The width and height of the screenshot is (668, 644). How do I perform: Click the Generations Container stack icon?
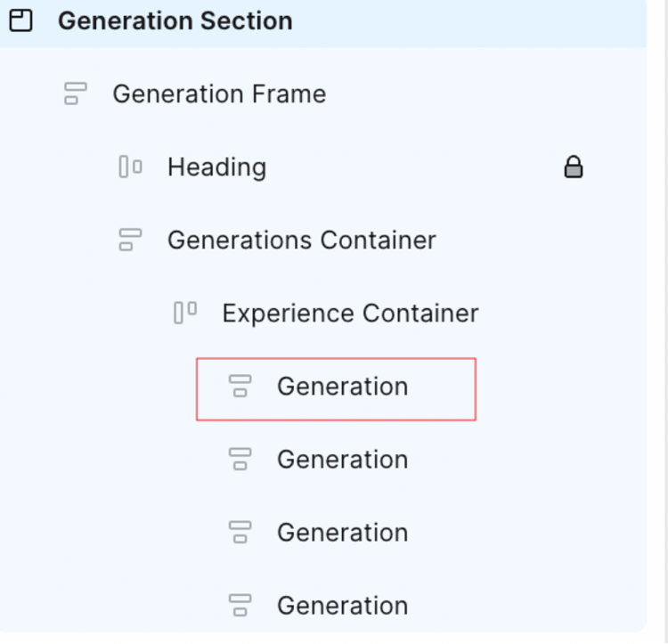coord(130,240)
